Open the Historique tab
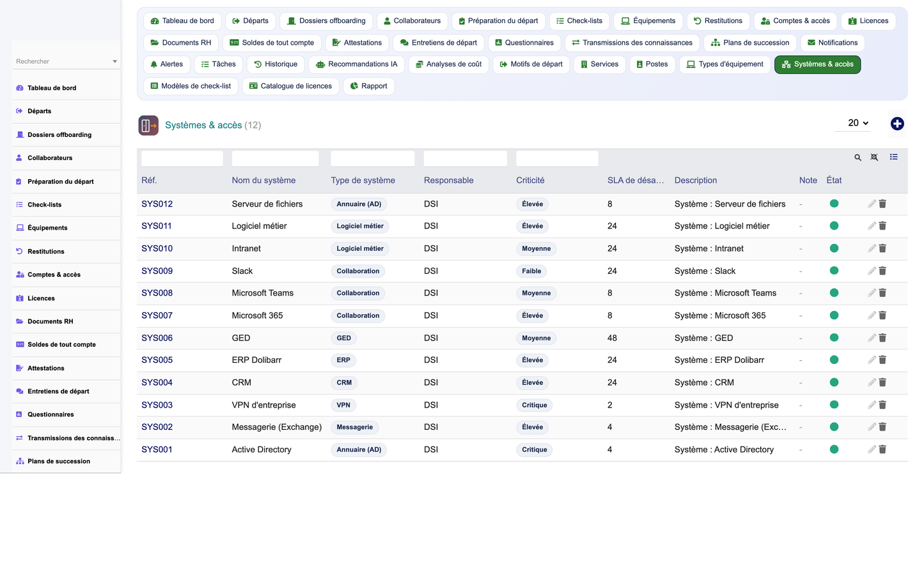This screenshot has width=924, height=572. 276,65
